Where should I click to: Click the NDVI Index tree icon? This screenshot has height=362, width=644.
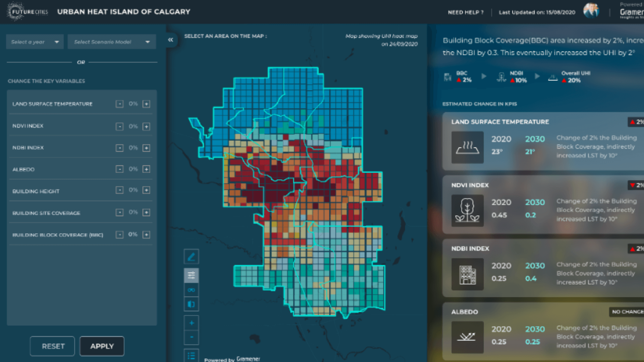467,210
